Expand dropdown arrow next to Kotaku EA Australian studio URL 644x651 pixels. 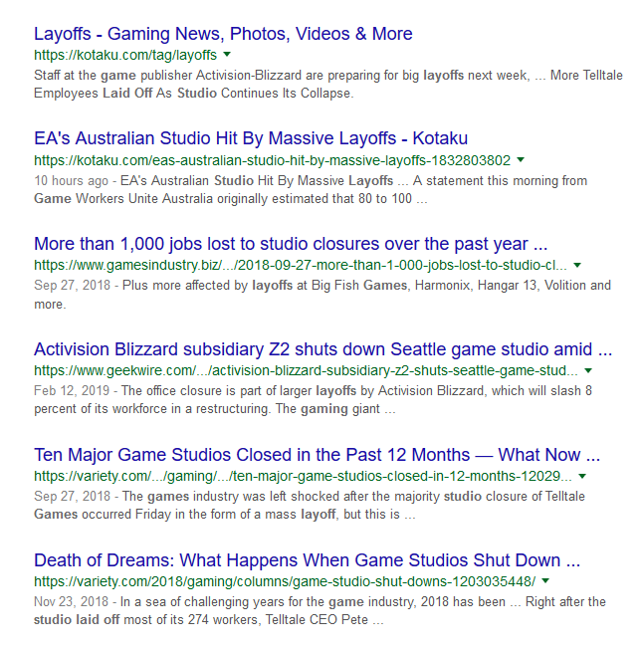point(521,159)
